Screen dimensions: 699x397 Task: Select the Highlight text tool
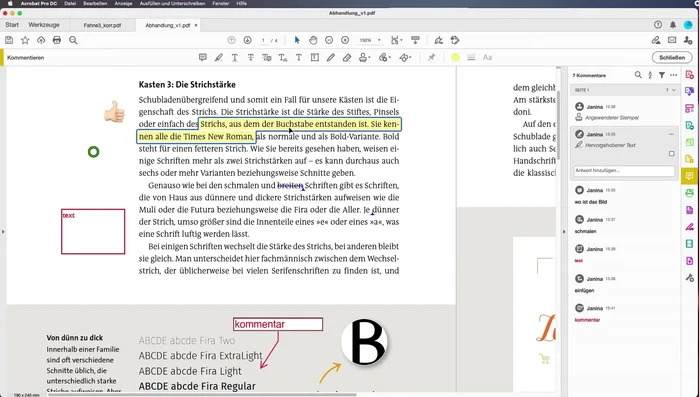click(x=218, y=57)
